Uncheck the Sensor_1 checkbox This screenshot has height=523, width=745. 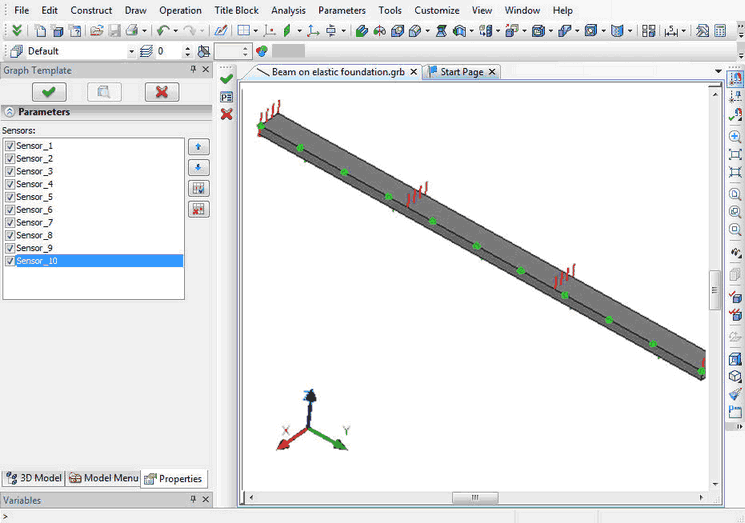click(x=10, y=146)
